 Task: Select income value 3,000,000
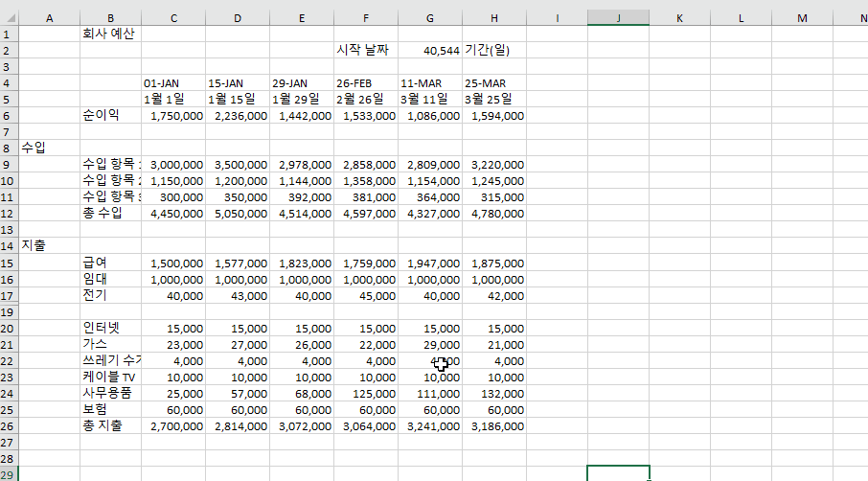[173, 165]
